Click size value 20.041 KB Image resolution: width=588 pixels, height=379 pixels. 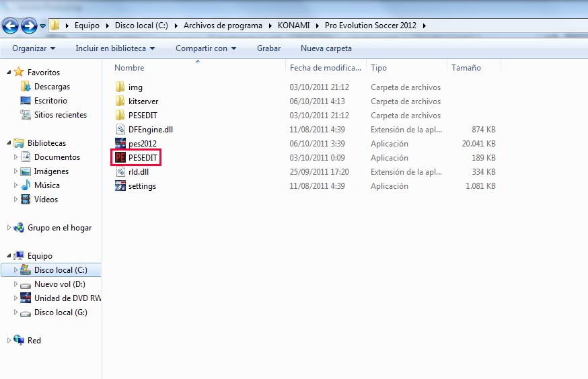tap(478, 144)
